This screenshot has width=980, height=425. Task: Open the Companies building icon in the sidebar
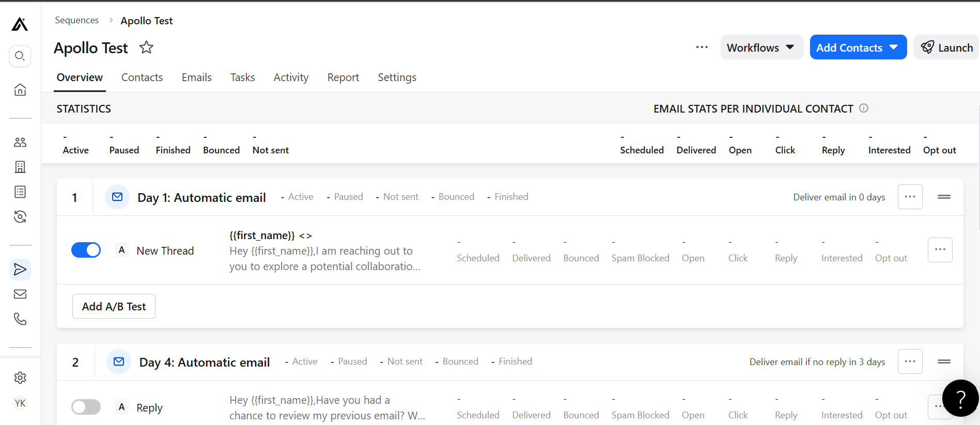click(x=20, y=167)
